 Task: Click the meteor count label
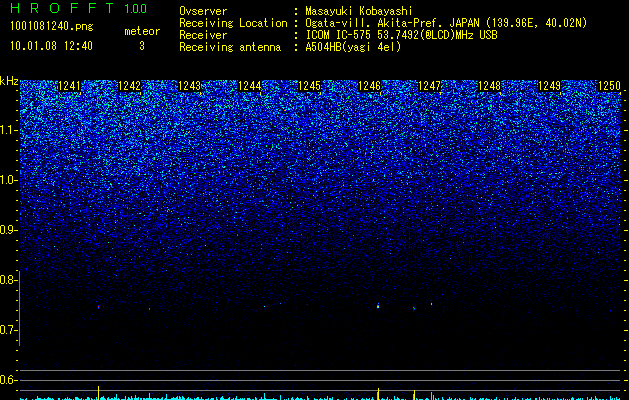tap(142, 31)
